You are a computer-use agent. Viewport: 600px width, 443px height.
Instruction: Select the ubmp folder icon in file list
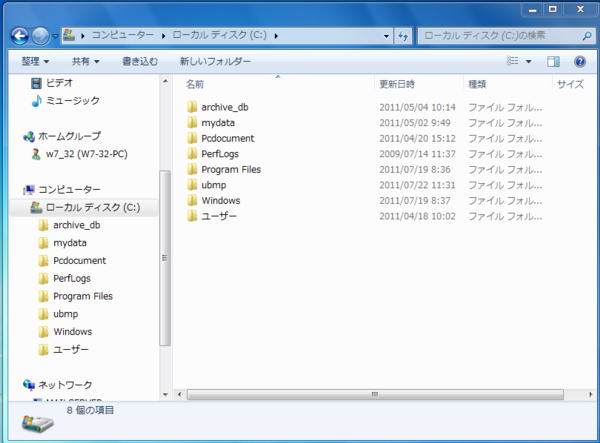192,185
